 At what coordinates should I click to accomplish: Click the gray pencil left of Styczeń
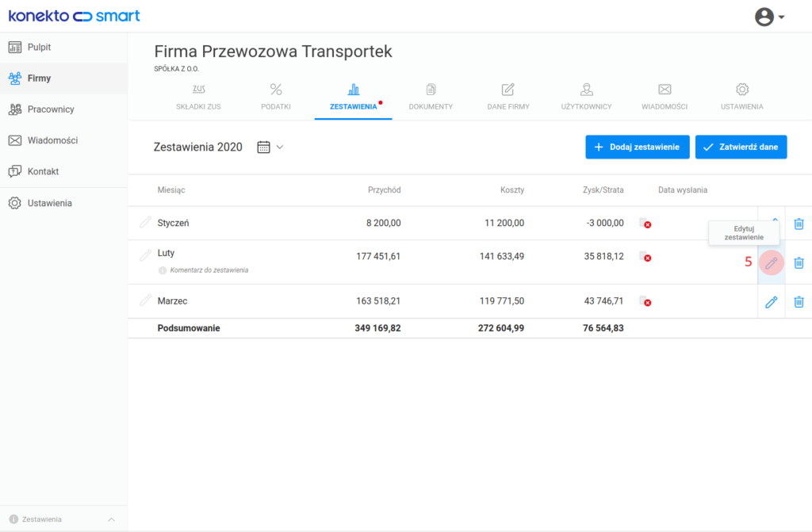coord(146,222)
